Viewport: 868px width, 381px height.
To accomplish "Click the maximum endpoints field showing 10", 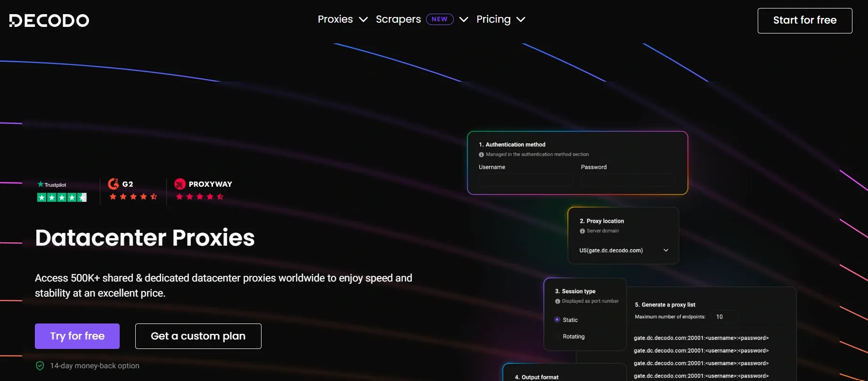I will 724,317.
